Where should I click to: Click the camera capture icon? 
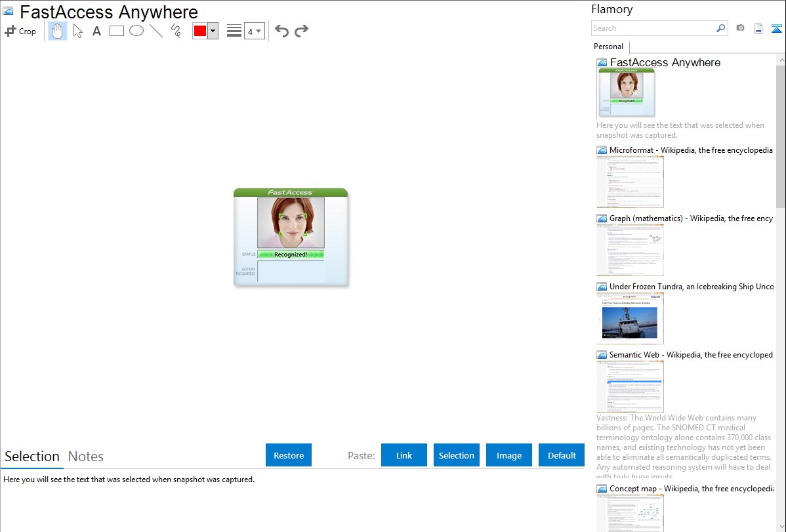click(740, 28)
